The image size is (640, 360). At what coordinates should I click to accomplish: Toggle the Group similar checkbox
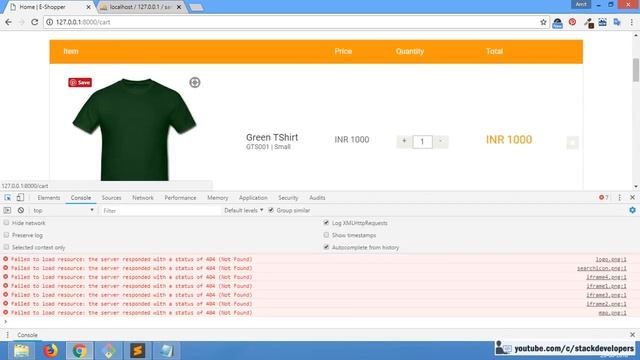pyautogui.click(x=271, y=210)
